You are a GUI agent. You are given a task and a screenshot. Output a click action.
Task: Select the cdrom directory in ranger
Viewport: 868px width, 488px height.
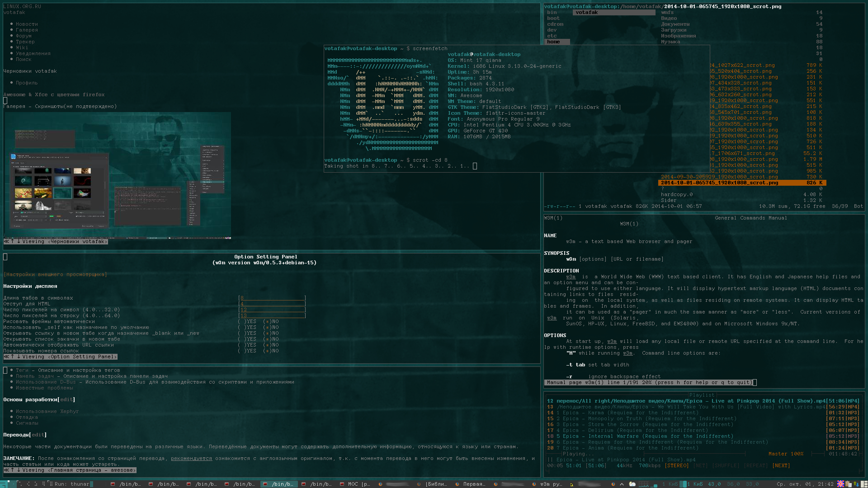click(555, 24)
